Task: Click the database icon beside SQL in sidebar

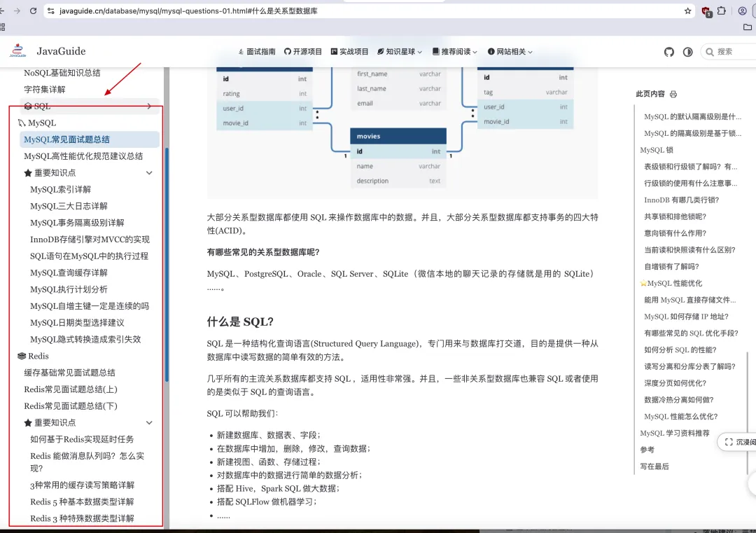Action: click(x=28, y=106)
